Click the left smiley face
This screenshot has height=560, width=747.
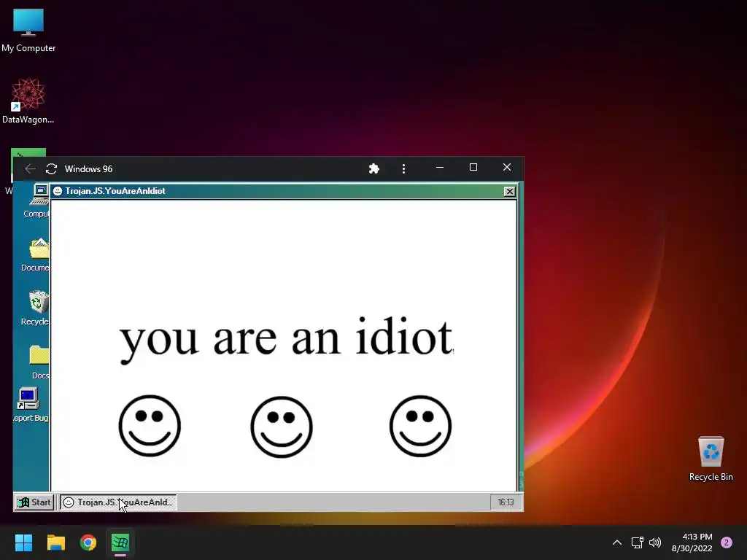tap(150, 426)
